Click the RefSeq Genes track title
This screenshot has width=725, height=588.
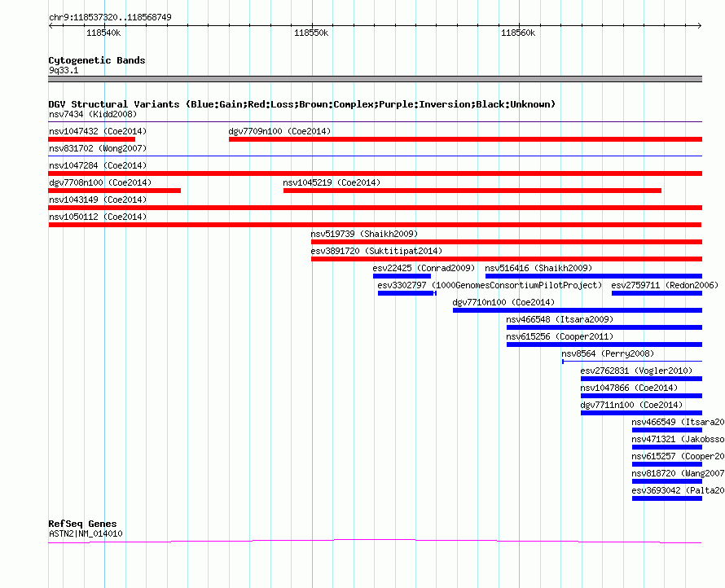click(x=82, y=524)
